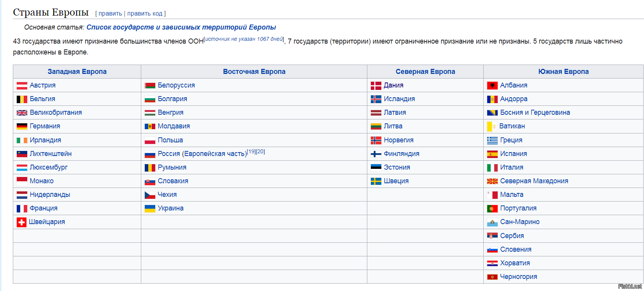Viewport: 644px width, 291px height.
Task: Click the France flag icon
Action: coord(22,209)
